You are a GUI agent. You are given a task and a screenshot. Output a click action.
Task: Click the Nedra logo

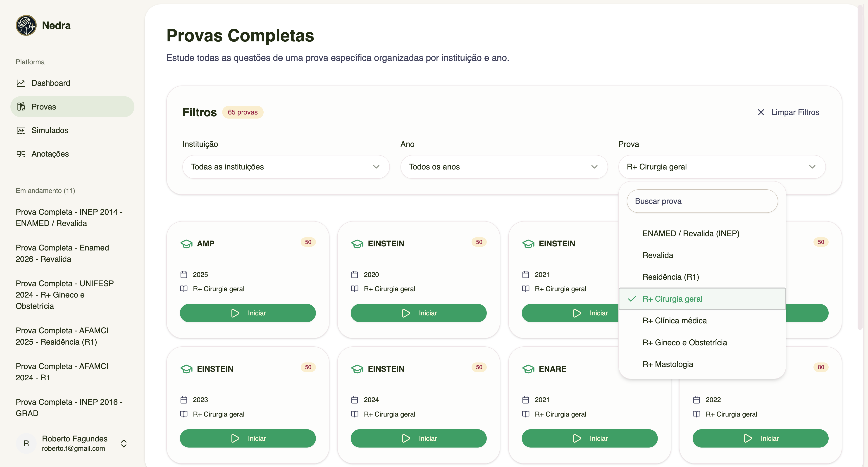26,25
